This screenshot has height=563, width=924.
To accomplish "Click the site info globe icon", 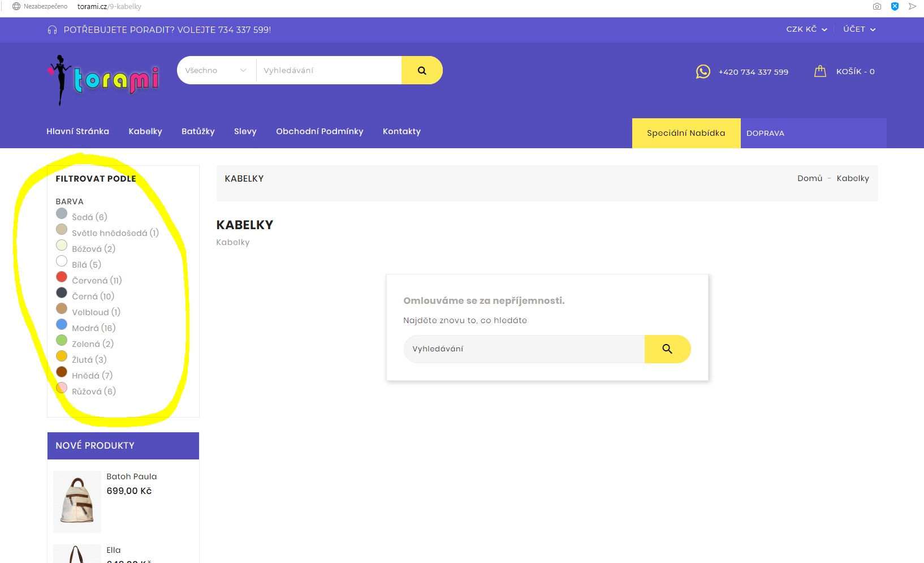I will 16,7.
